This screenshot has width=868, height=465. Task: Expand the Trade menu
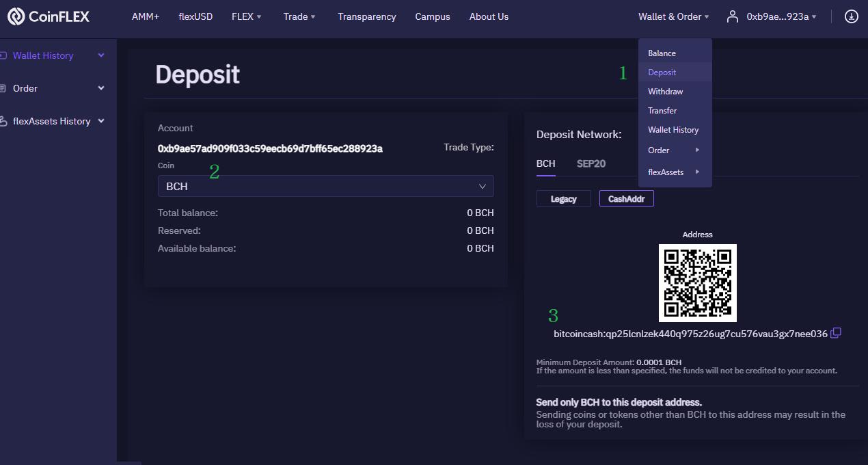click(x=299, y=16)
